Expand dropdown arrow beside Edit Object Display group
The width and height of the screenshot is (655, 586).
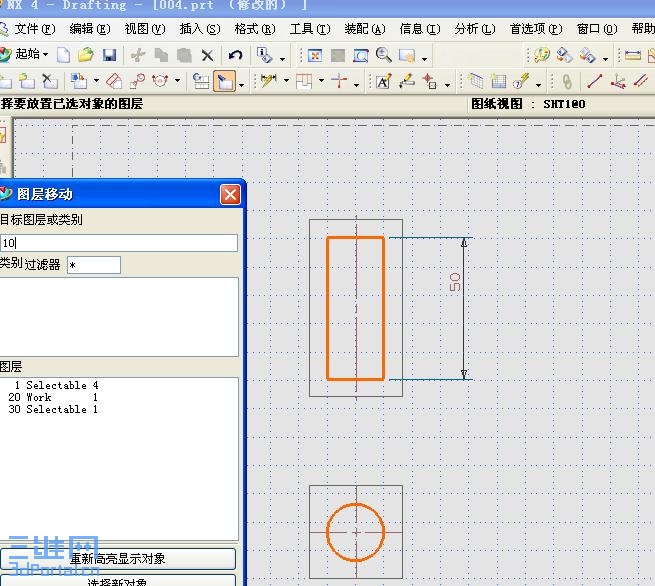pyautogui.click(x=605, y=59)
